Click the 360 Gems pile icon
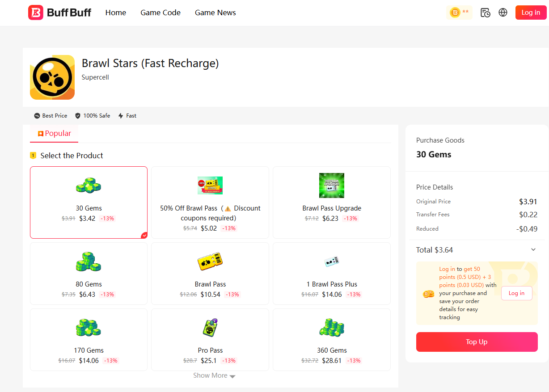 (332, 328)
